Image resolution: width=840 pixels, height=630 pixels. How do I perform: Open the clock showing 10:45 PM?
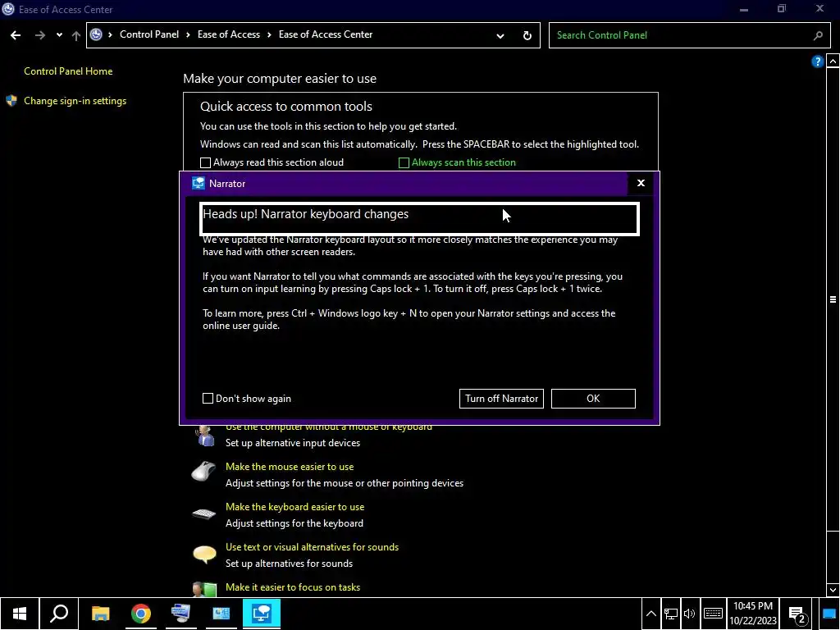[753, 614]
